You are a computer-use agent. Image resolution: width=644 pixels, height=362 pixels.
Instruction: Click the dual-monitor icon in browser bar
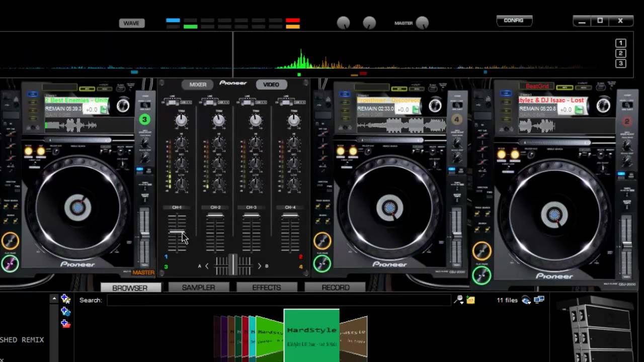pos(539,300)
